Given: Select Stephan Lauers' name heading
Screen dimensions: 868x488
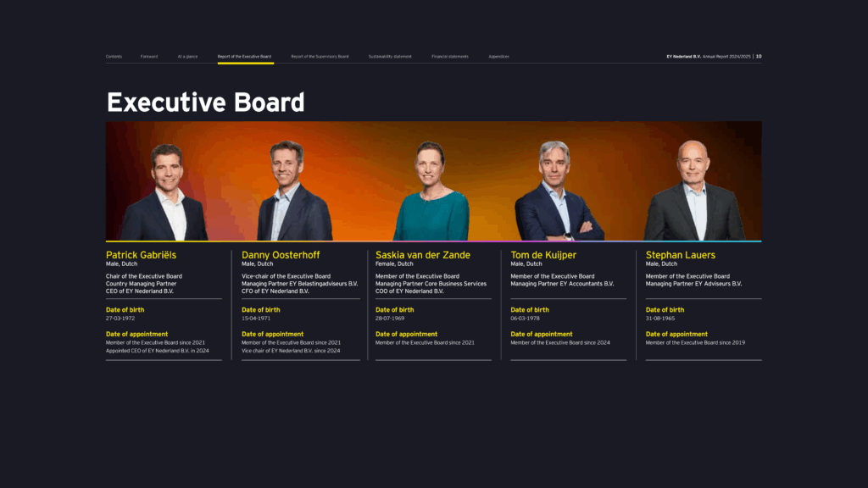Looking at the screenshot, I should [x=681, y=255].
